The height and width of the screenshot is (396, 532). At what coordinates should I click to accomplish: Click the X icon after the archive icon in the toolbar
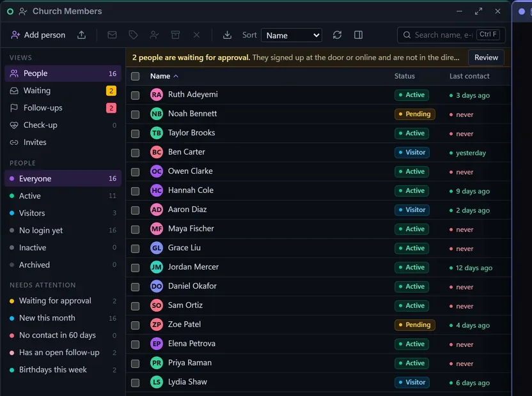(x=196, y=35)
